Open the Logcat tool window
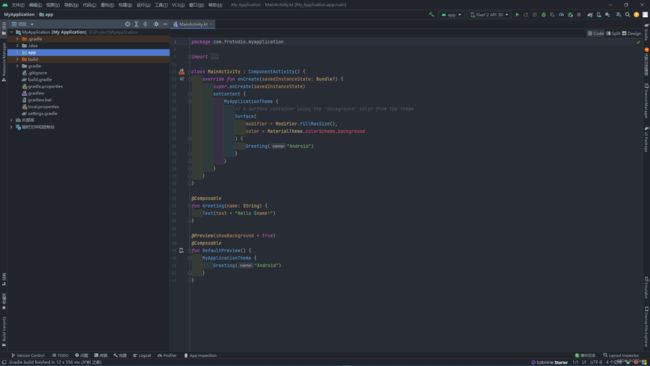Viewport: 650px width, 366px height. click(142, 355)
